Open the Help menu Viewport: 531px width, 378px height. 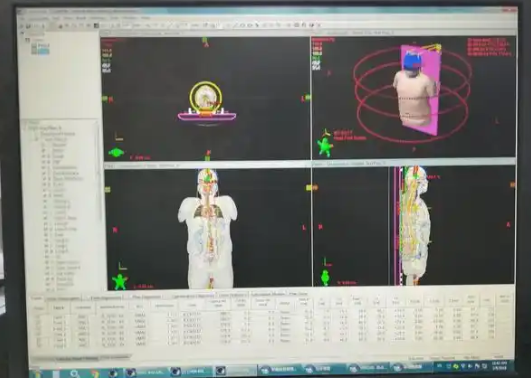pos(146,18)
